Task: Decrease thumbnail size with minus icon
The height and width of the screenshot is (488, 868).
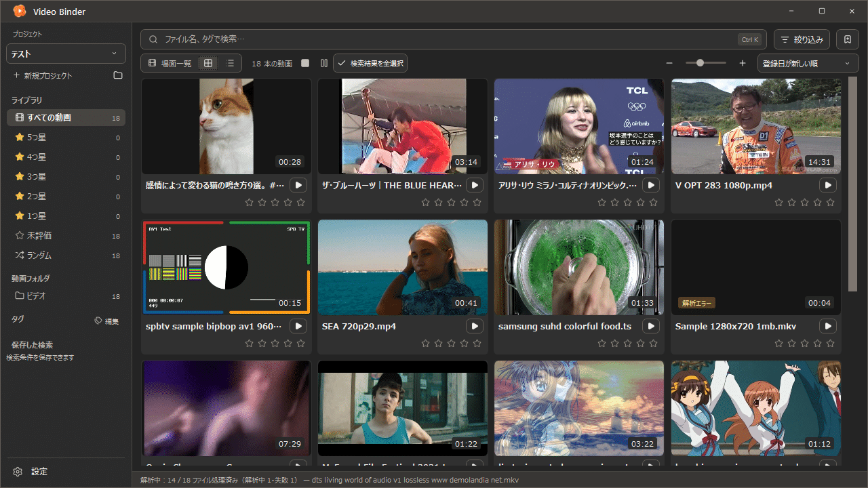Action: [x=669, y=63]
